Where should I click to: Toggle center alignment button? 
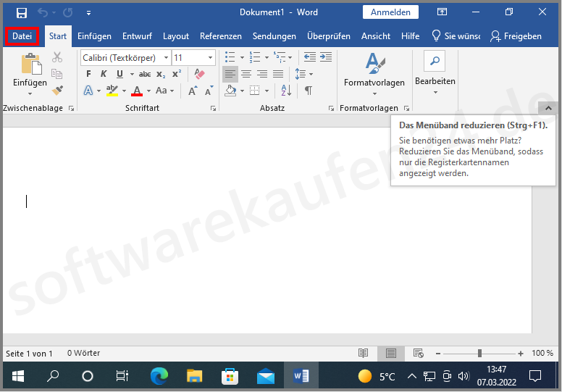246,74
